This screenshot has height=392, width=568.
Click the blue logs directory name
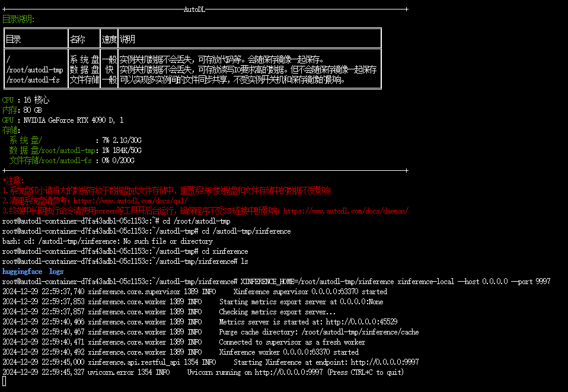[56, 272]
